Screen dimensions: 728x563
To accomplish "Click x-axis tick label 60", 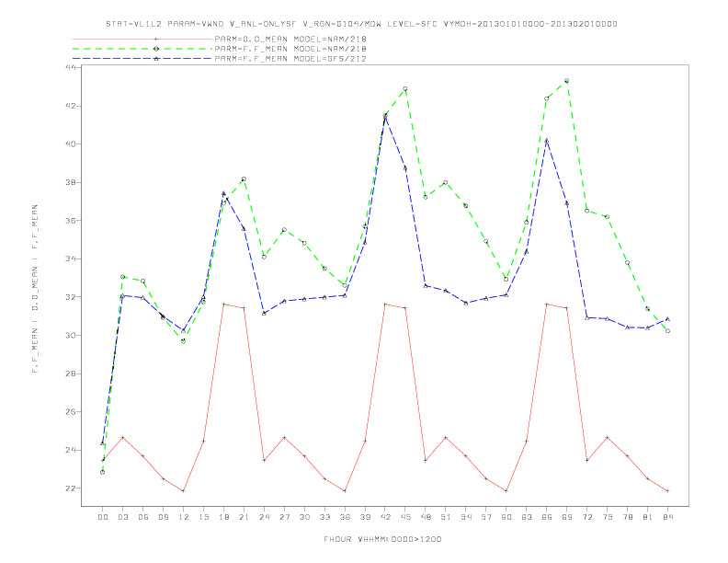I will (506, 517).
